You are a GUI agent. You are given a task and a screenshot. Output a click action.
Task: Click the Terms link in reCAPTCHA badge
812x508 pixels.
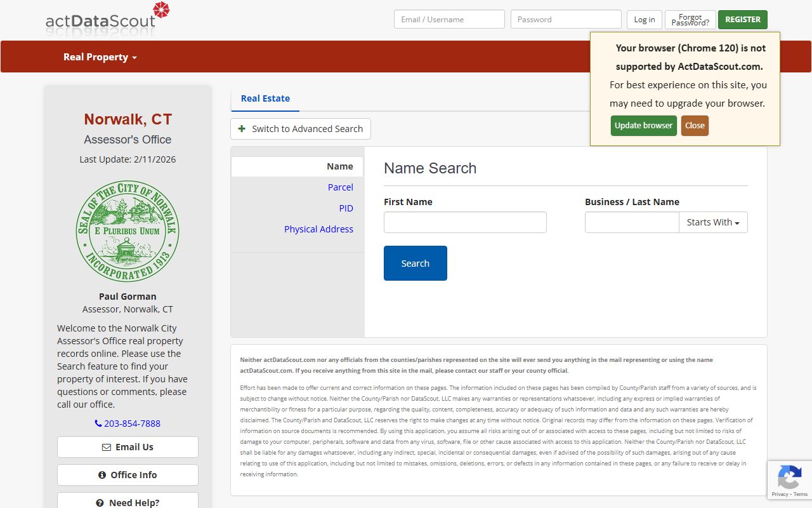[x=801, y=494]
